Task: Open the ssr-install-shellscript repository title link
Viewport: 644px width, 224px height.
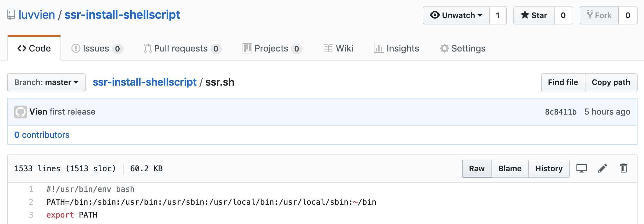Action: (x=122, y=15)
